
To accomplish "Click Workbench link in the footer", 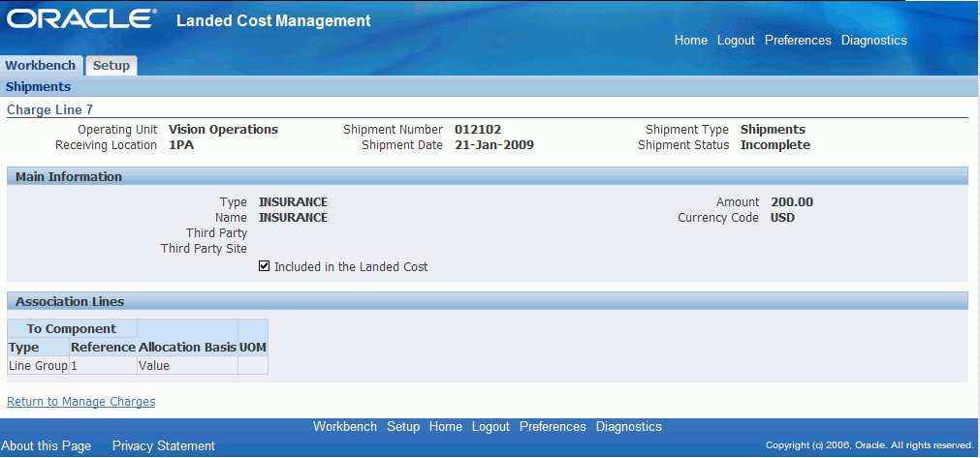I will tap(345, 427).
